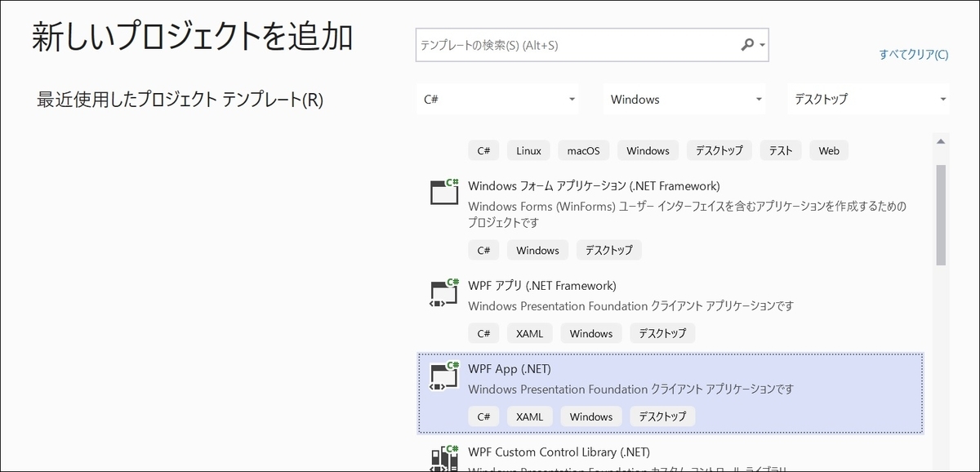980x472 pixels.
Task: Select WPF App (.NET) title
Action: pyautogui.click(x=510, y=368)
